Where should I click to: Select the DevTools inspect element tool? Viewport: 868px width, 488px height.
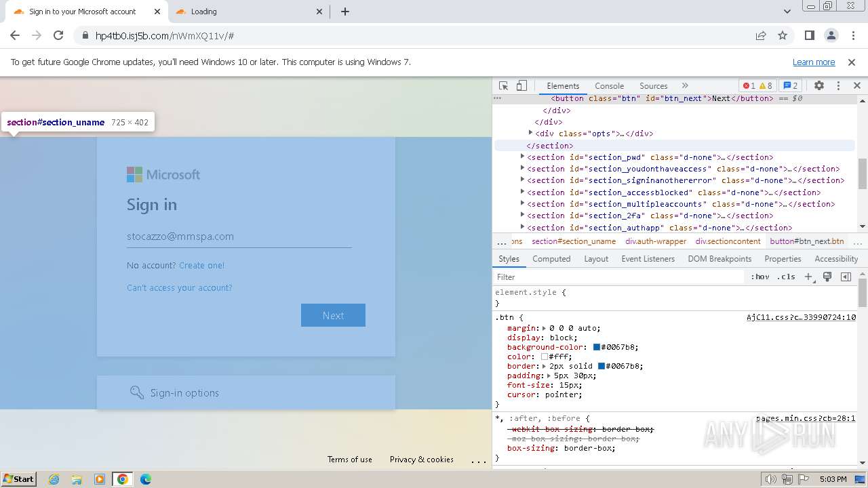tap(504, 85)
